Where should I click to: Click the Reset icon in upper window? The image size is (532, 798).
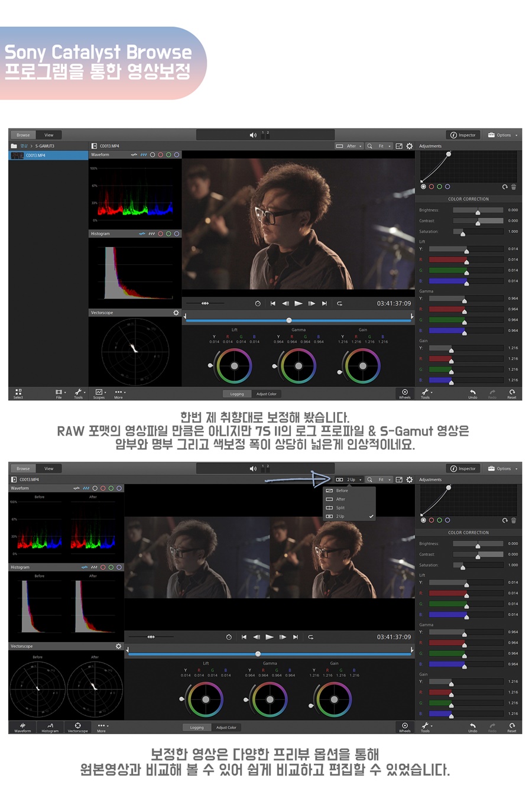tap(511, 394)
